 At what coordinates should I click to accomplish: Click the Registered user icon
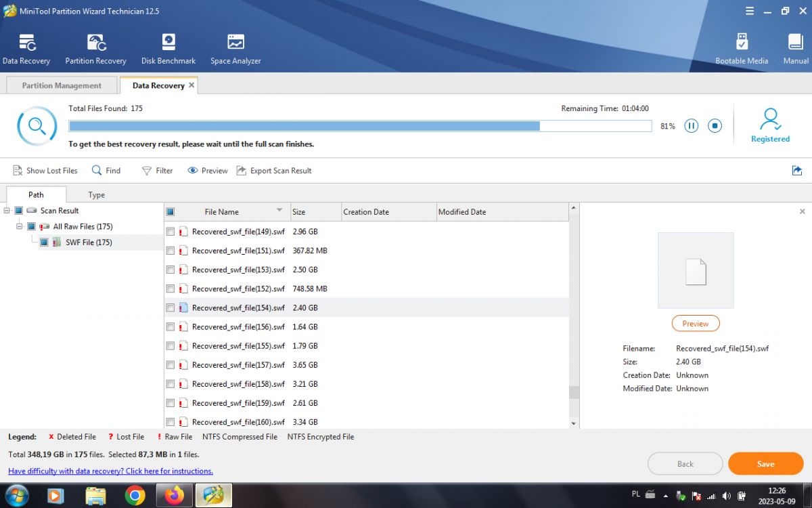(770, 120)
